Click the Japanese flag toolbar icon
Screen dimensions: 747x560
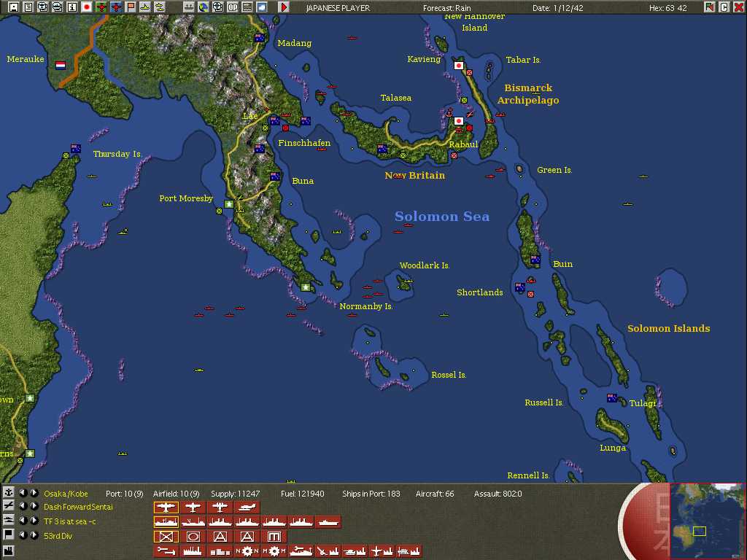pyautogui.click(x=87, y=7)
